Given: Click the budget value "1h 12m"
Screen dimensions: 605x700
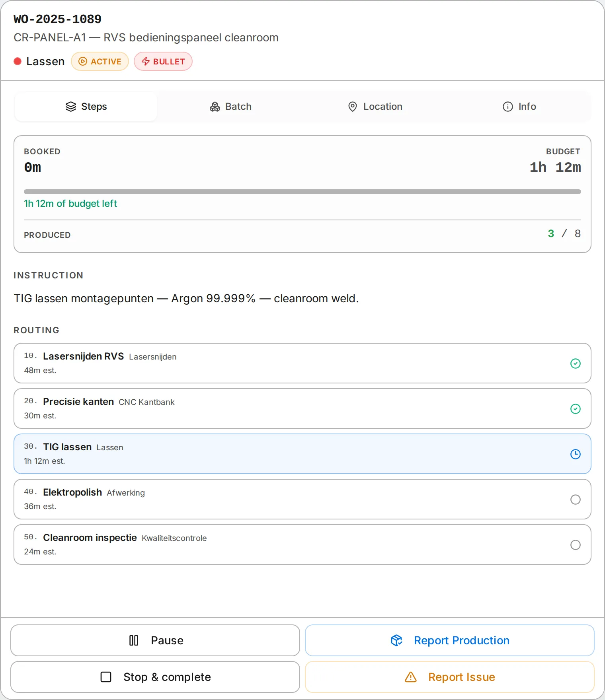Looking at the screenshot, I should click(555, 167).
